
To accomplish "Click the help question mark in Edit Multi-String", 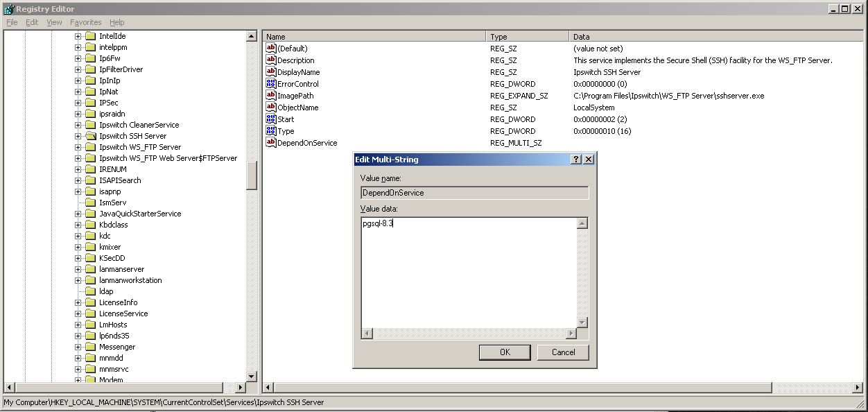I will (x=576, y=160).
